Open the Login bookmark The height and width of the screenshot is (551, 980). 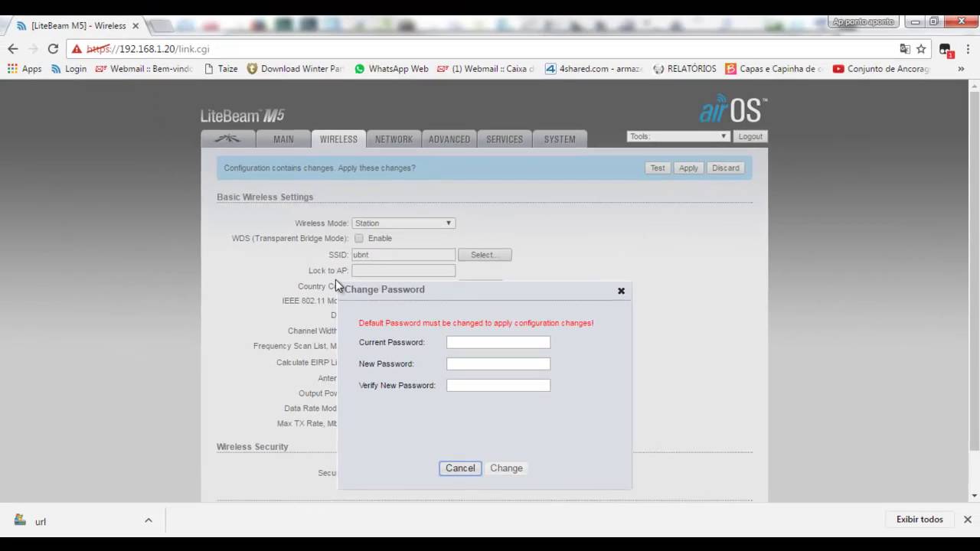(x=68, y=68)
